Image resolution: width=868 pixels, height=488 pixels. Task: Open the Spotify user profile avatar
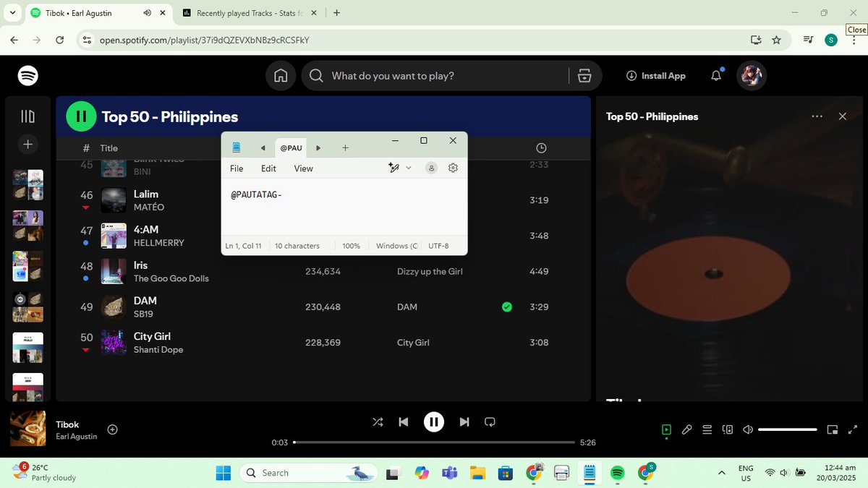point(751,75)
